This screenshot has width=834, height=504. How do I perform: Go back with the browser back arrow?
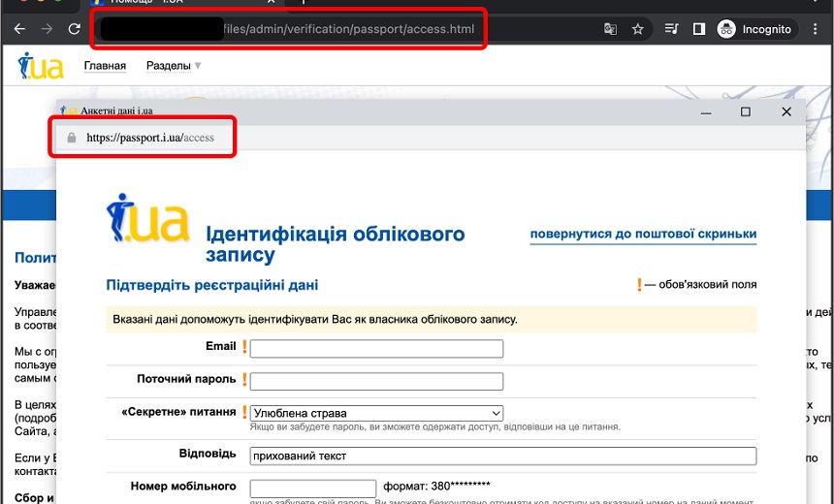coord(19,29)
